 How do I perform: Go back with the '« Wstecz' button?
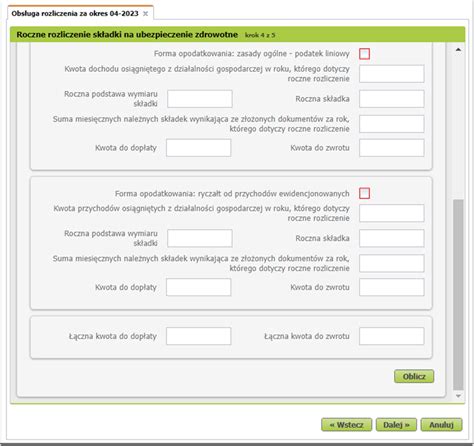(346, 425)
